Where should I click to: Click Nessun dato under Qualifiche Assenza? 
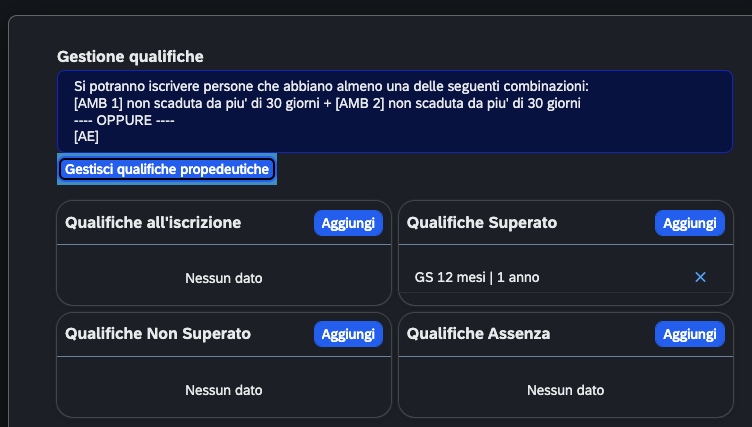point(565,390)
